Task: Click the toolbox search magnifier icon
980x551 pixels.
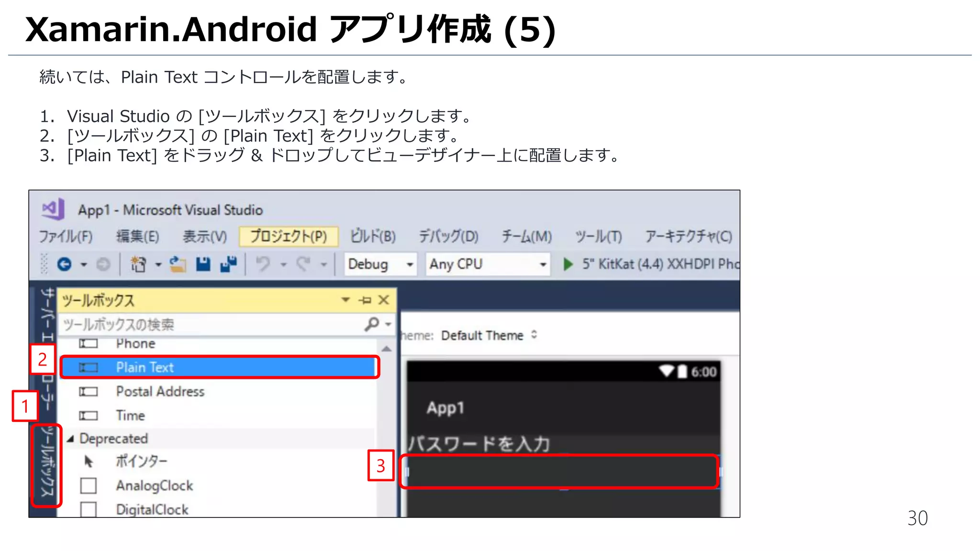Action: tap(371, 324)
